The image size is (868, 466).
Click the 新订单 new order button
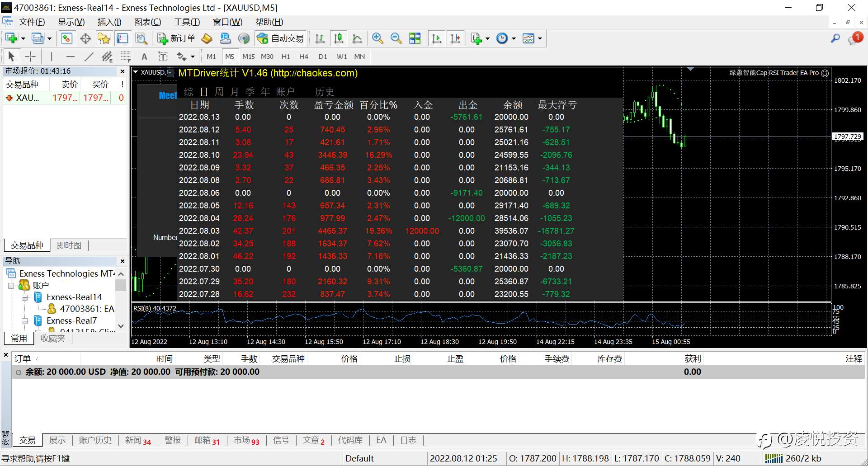tap(176, 39)
